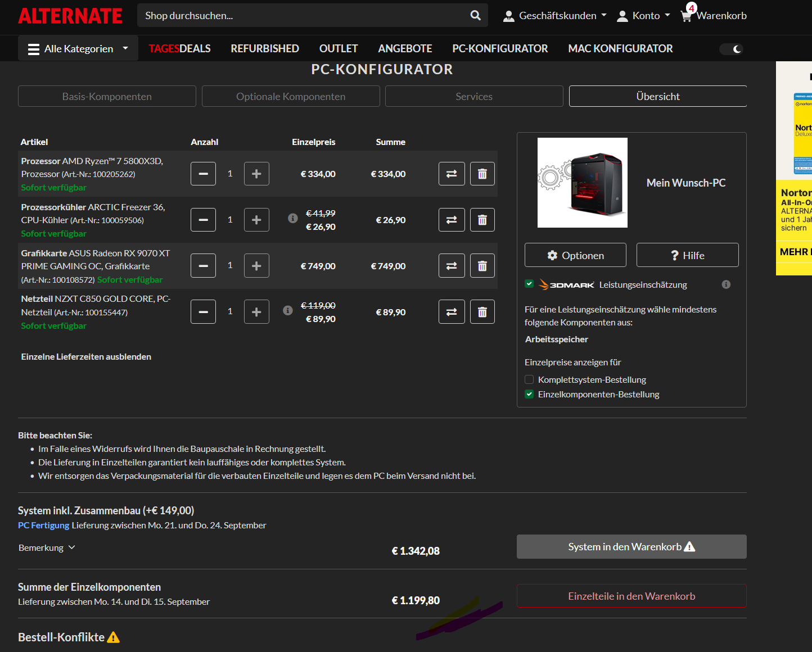The height and width of the screenshot is (652, 812).
Task: Show price info for NZXT C850 power supply
Action: point(288,310)
